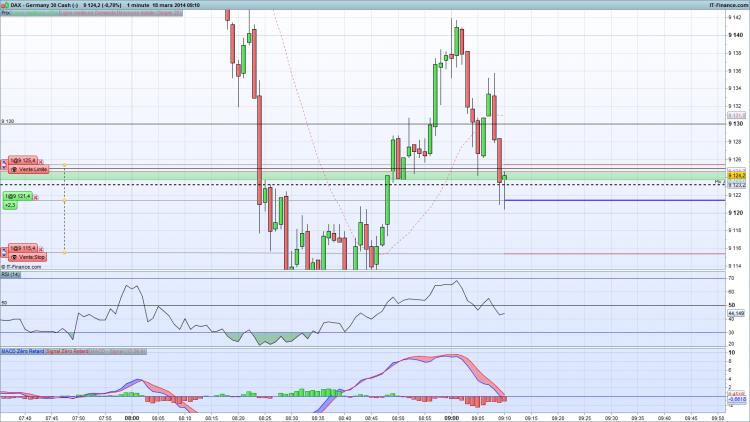Select the 1@9 125,4 order label

(22, 161)
